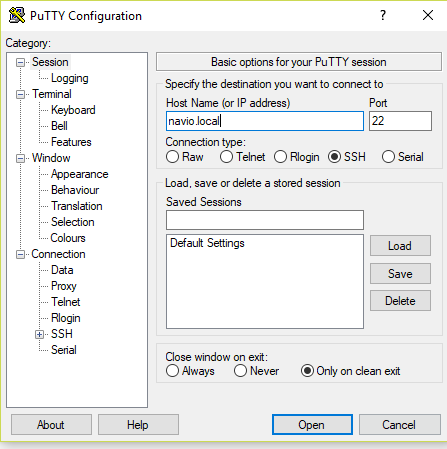Select the Raw connection type

pyautogui.click(x=172, y=157)
